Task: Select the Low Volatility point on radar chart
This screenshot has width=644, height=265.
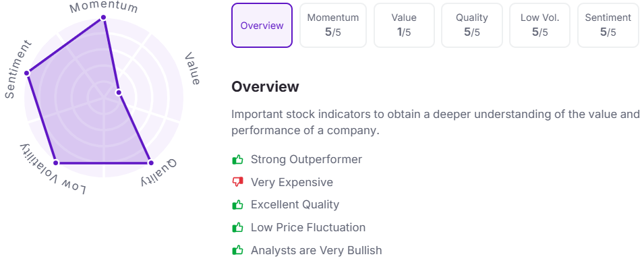Action: point(57,163)
